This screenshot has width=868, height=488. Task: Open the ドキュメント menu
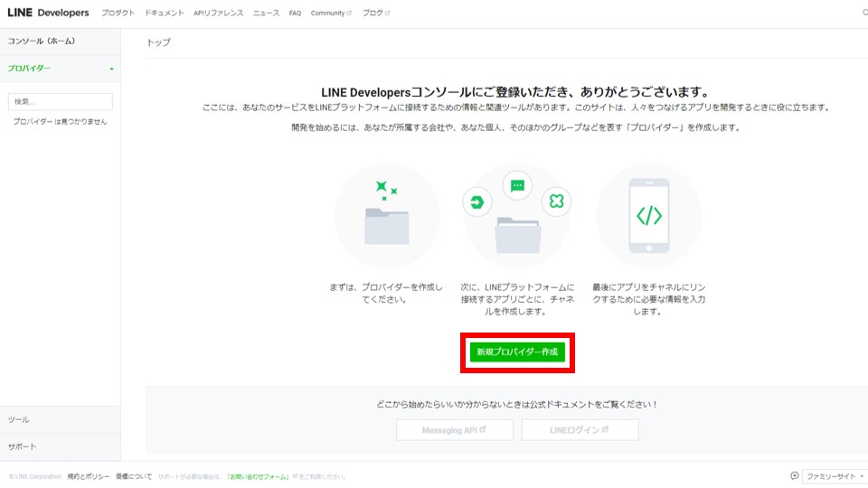tap(164, 13)
